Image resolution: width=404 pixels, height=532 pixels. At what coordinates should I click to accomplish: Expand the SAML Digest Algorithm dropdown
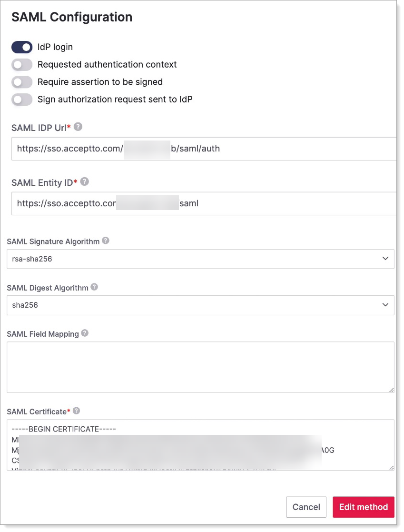pos(200,305)
